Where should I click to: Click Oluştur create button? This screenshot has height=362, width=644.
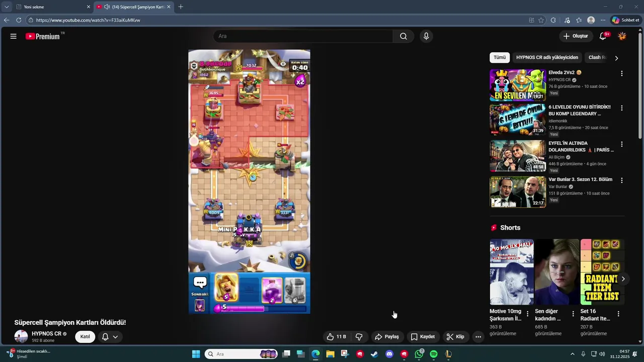pos(576,36)
